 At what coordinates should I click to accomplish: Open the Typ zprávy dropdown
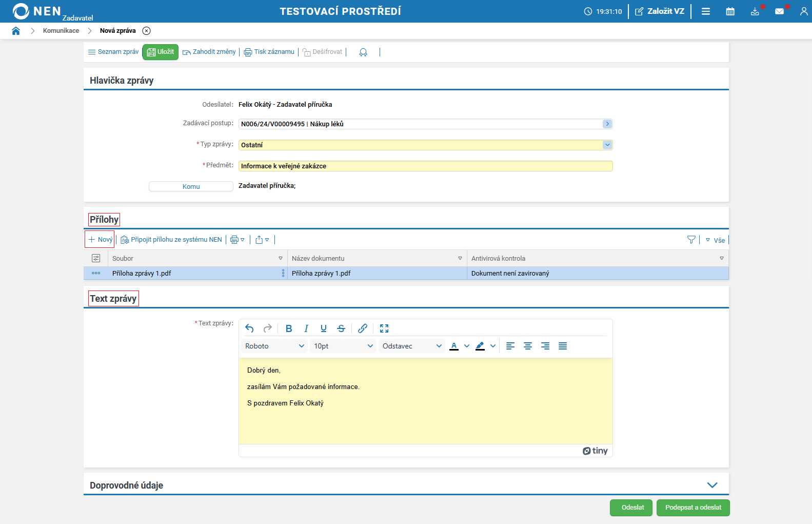(x=607, y=145)
